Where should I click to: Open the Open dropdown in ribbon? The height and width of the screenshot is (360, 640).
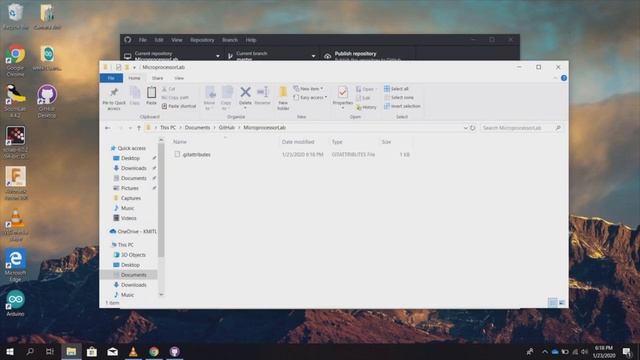click(x=366, y=89)
